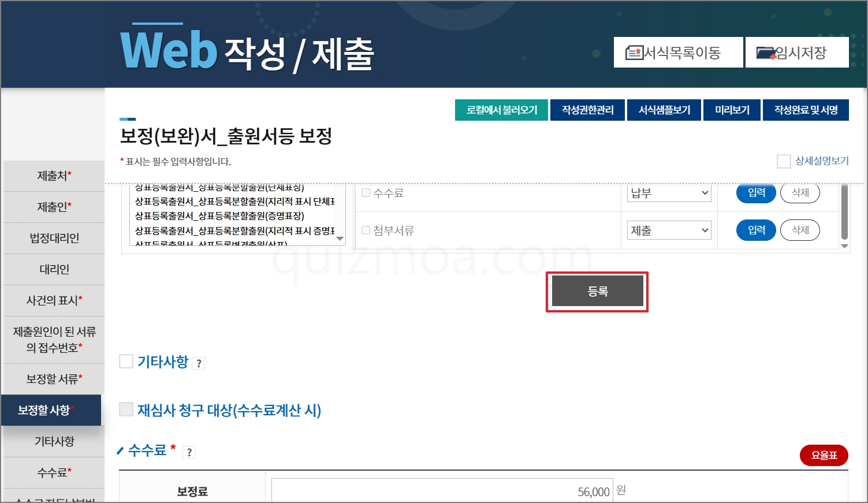Click the 서식목록이동 button
The width and height of the screenshot is (868, 503).
(x=678, y=53)
